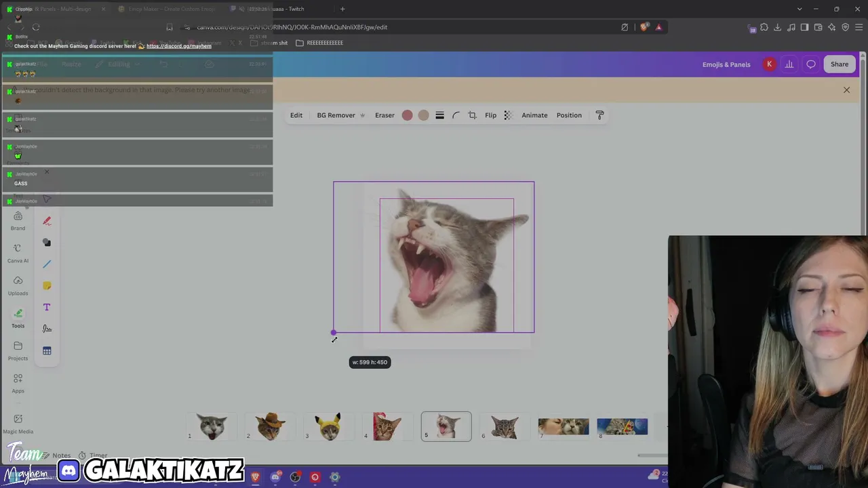Select page 8 pizza cat thumbnail
Screen dimensions: 868x488
tap(622, 426)
